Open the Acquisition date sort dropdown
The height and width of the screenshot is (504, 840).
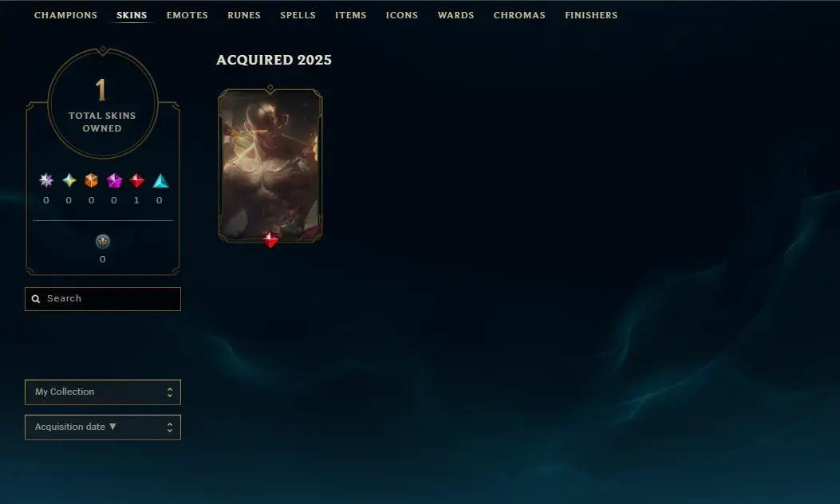103,427
